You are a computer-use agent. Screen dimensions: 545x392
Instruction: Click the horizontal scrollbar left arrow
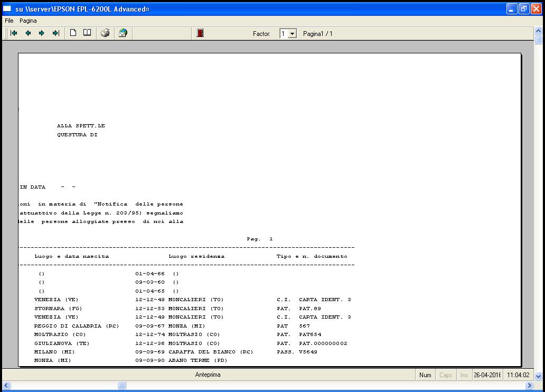click(x=6, y=385)
